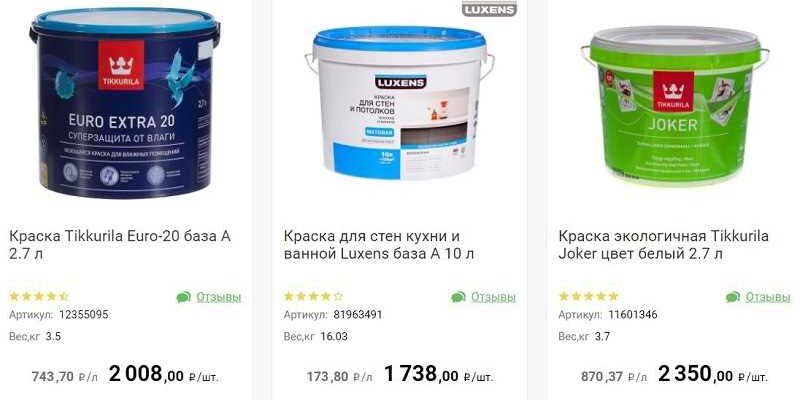Open title Краска для стен кухни и ванной Luxens

coord(379,245)
